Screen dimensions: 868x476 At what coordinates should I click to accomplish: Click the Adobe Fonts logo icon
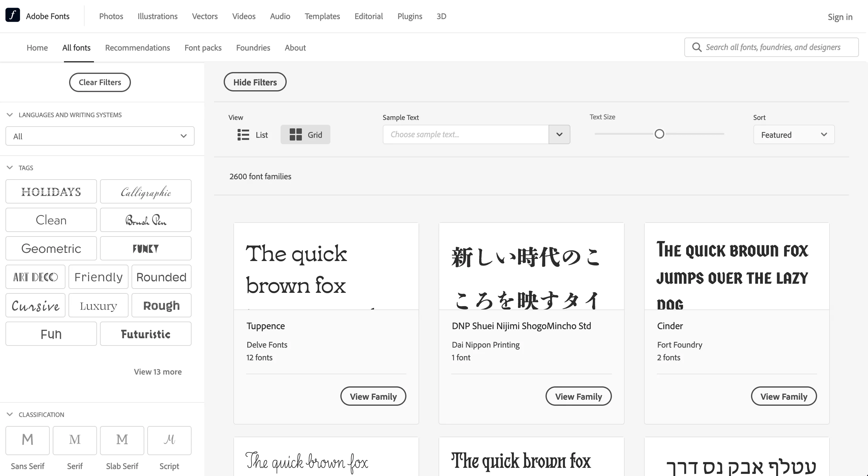pos(12,15)
